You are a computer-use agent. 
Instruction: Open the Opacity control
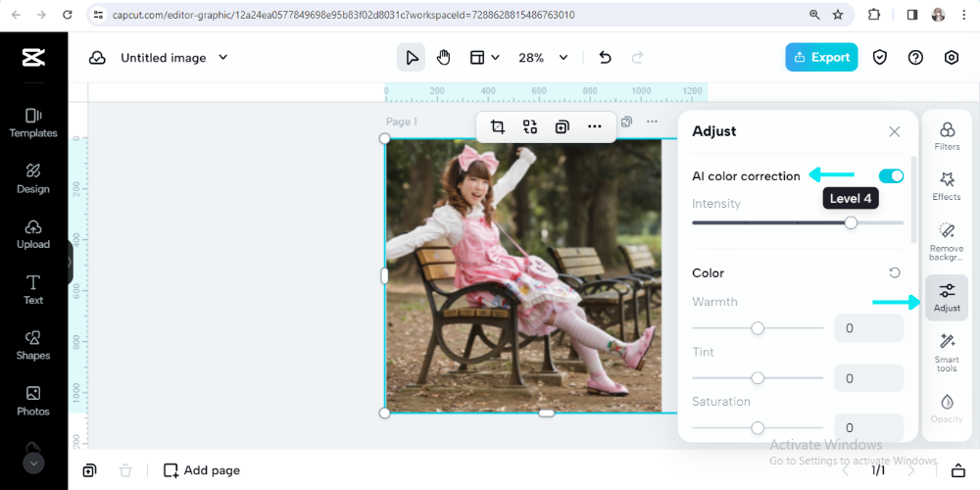947,409
